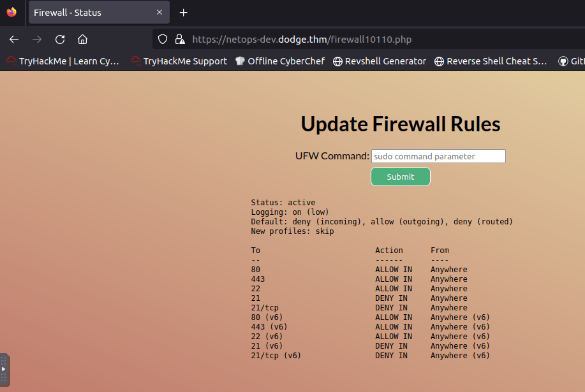Click the UFW Command input field
Viewport: 585px width, 392px height.
click(438, 156)
